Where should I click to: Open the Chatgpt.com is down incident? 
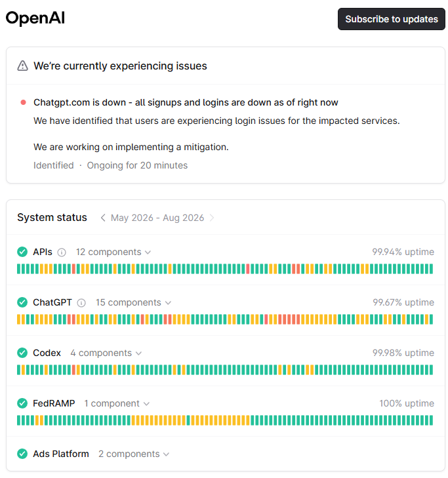click(x=186, y=102)
